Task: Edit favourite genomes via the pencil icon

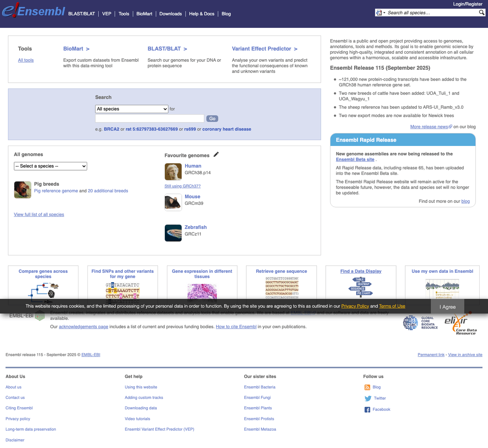Action: (216, 154)
